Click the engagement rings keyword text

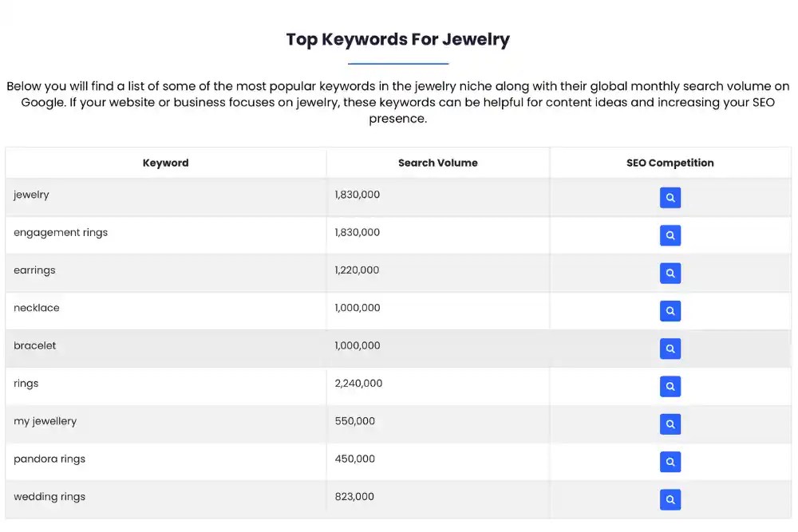pyautogui.click(x=61, y=233)
